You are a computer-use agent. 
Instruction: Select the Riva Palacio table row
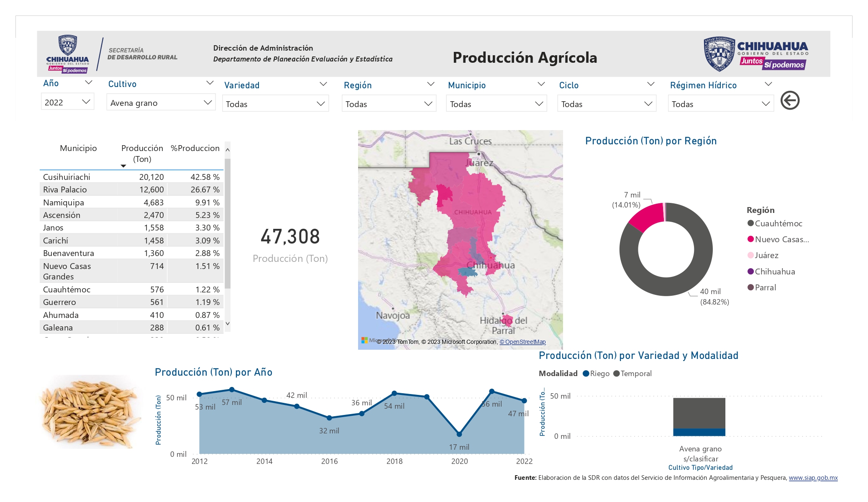tap(132, 190)
